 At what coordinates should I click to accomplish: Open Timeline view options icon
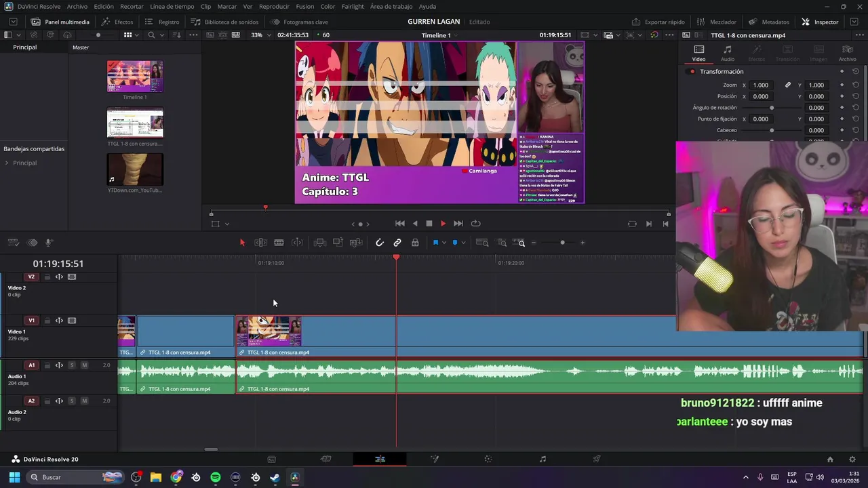point(13,243)
